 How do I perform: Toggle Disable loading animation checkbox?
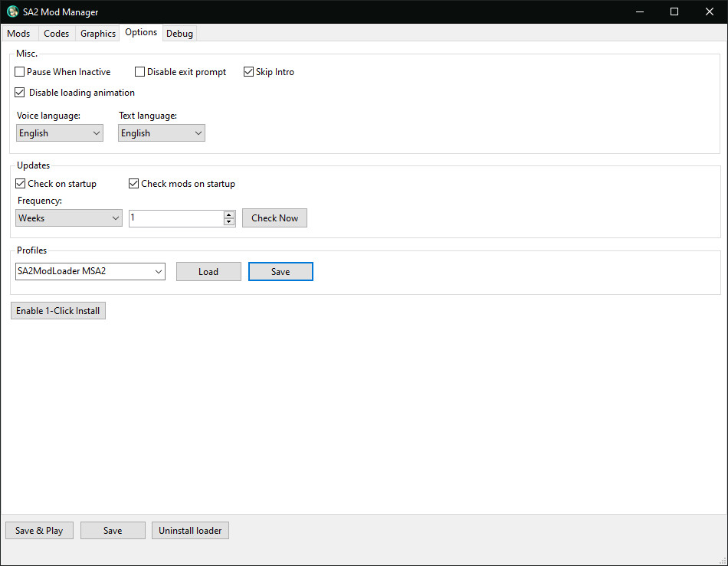pos(20,93)
